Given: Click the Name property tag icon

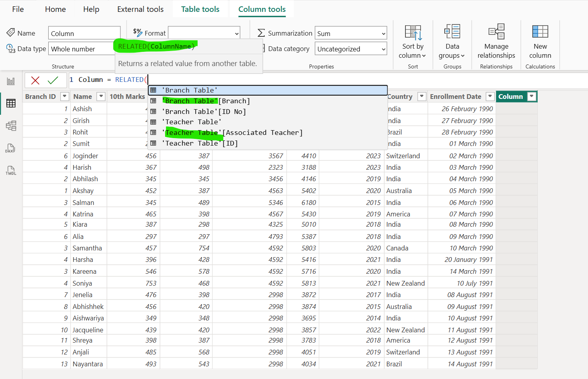Looking at the screenshot, I should [11, 33].
